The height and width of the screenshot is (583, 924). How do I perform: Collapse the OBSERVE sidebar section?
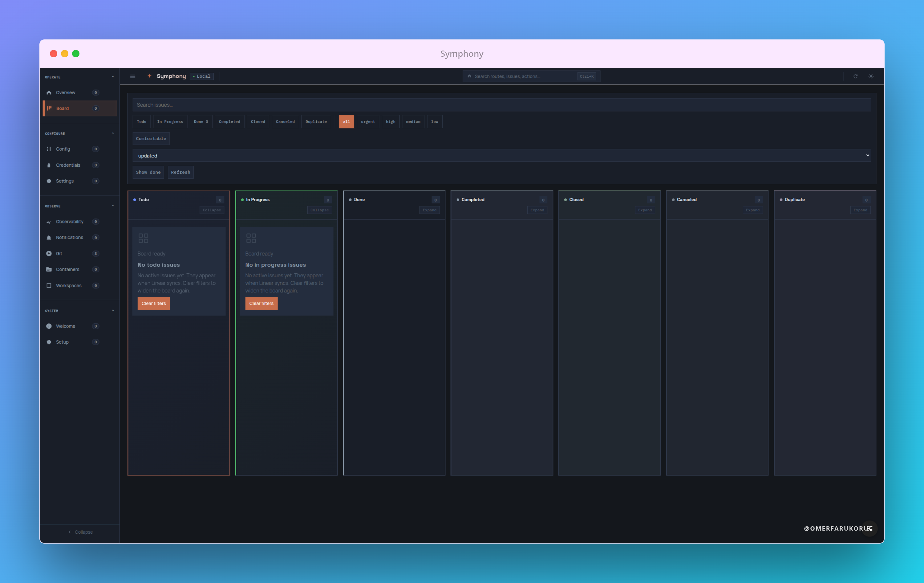click(113, 206)
